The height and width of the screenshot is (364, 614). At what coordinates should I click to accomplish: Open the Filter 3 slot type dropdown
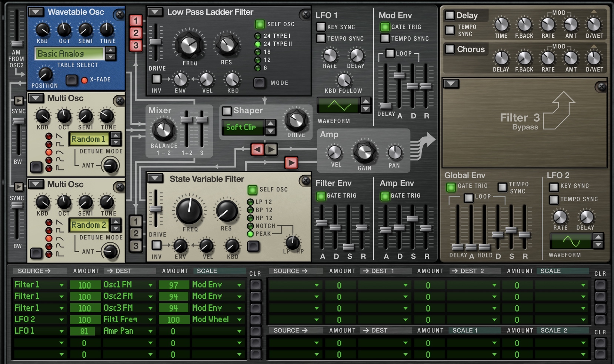(x=451, y=84)
